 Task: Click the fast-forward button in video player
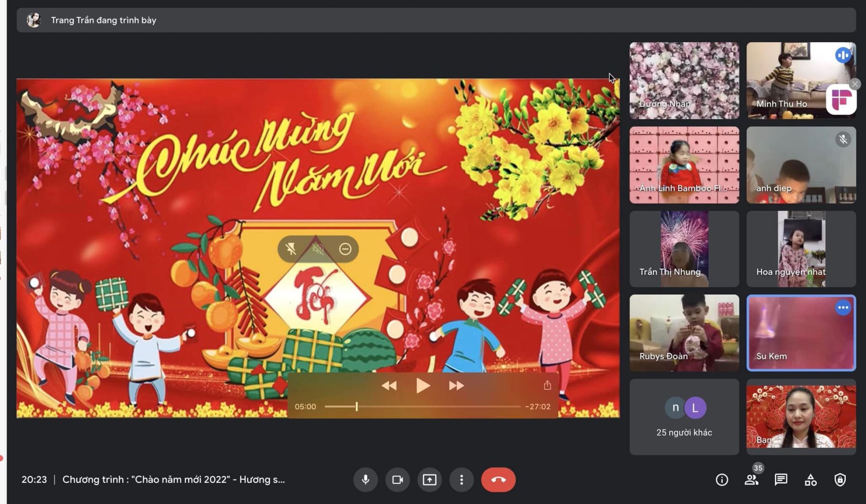pyautogui.click(x=456, y=386)
